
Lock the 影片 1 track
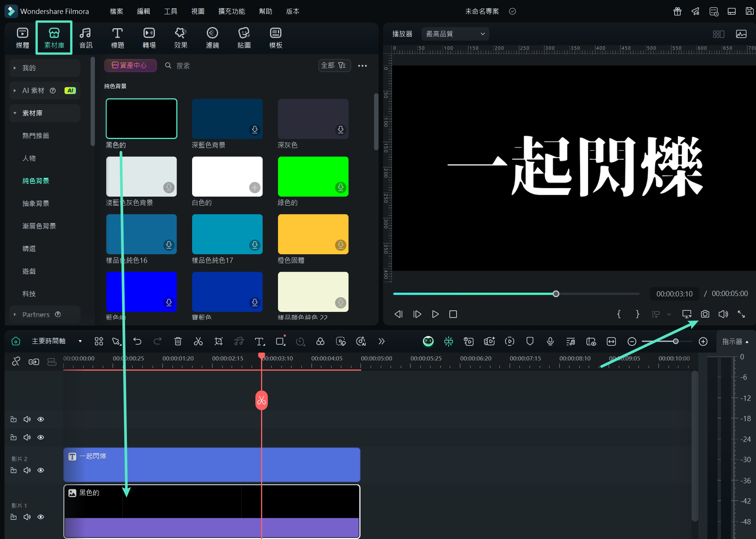[x=14, y=517]
